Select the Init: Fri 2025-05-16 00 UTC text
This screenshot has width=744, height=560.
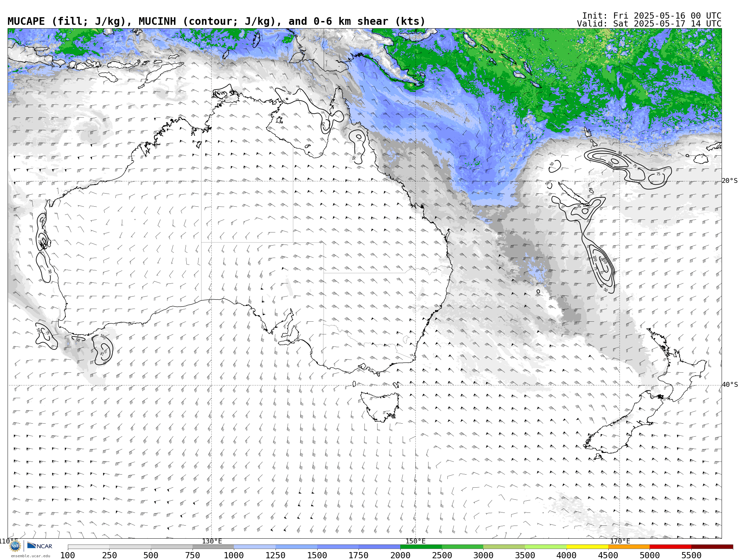click(x=651, y=16)
